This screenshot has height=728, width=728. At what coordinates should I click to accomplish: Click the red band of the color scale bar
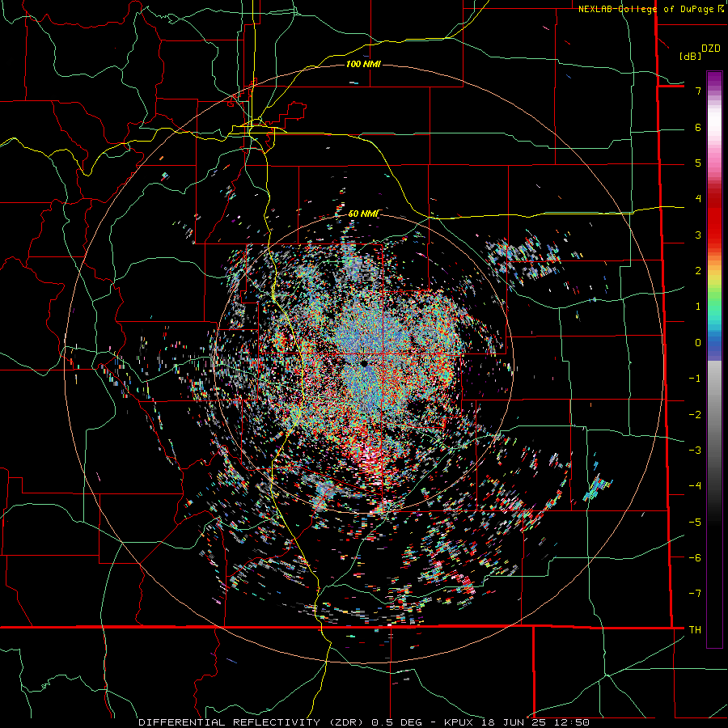click(714, 218)
